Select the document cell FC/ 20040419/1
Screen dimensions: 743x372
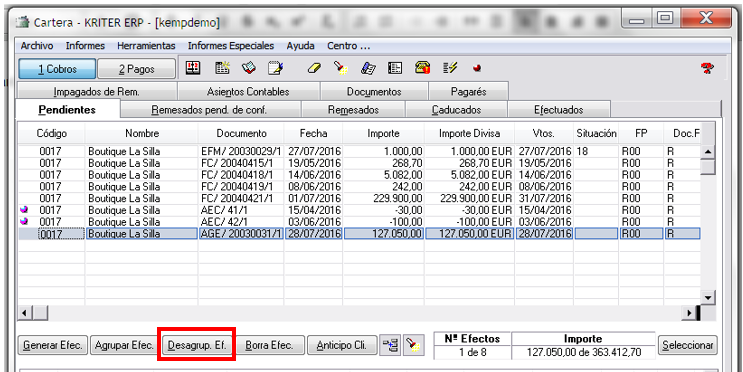[241, 187]
